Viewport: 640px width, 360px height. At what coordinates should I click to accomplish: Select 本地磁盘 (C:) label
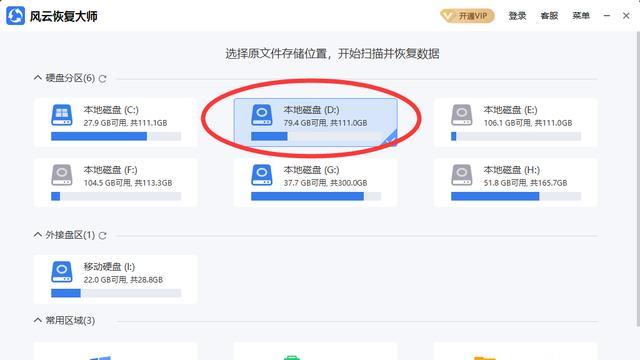[111, 110]
